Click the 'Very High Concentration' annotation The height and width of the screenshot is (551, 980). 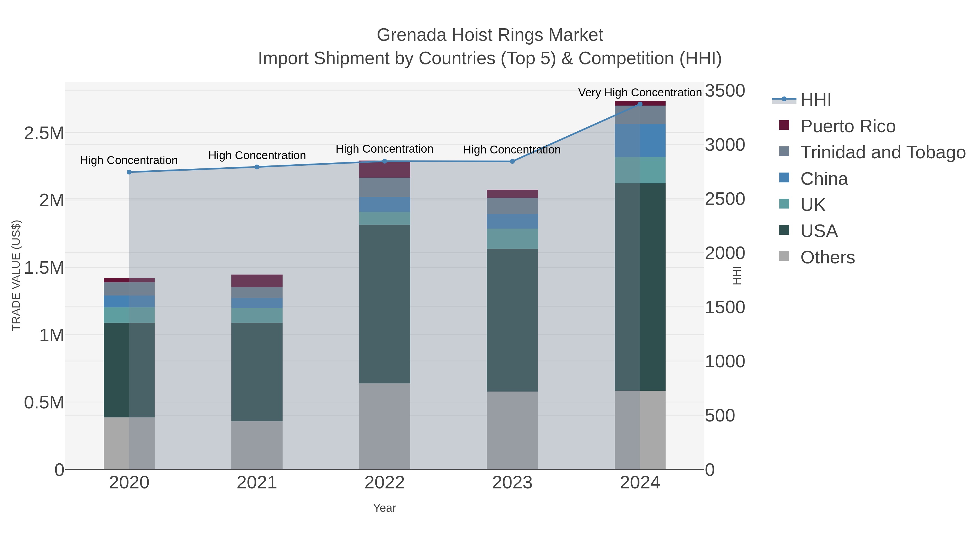(640, 93)
